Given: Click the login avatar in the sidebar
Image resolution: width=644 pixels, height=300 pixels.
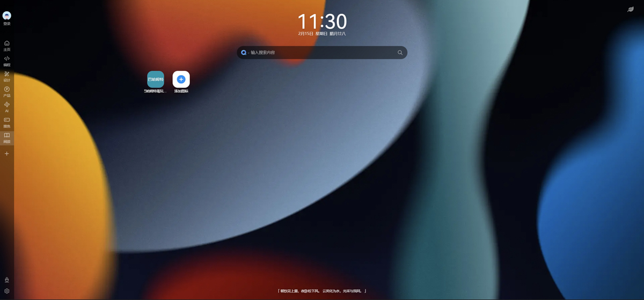Looking at the screenshot, I should point(7,16).
